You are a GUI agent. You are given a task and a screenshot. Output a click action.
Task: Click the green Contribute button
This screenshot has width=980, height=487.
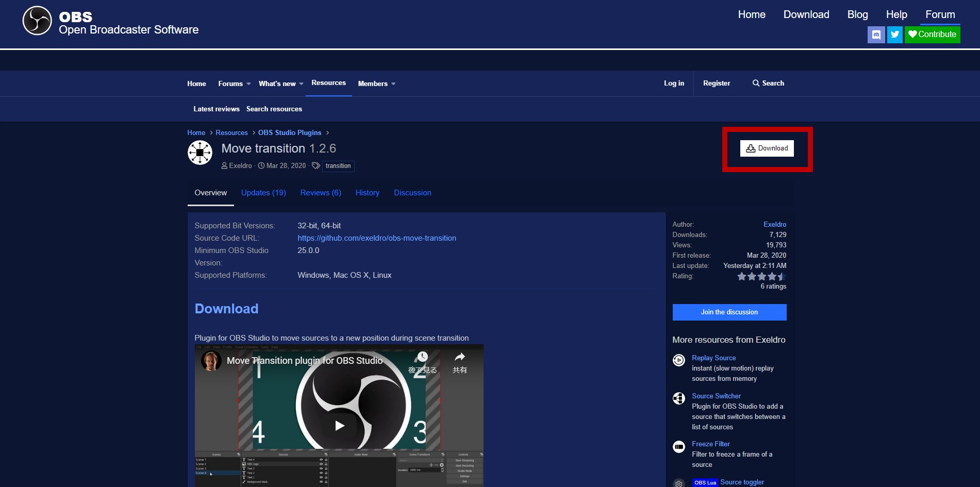pos(932,35)
